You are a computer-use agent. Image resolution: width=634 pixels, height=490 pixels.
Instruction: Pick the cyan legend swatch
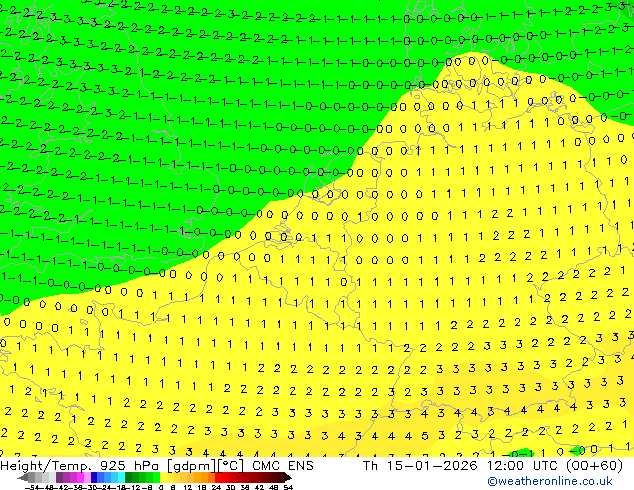pos(121,478)
